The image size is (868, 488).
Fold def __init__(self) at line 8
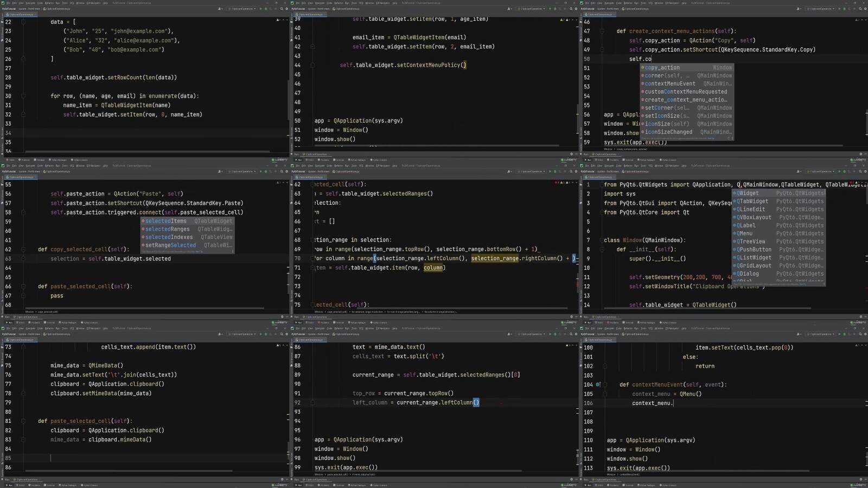[602, 249]
